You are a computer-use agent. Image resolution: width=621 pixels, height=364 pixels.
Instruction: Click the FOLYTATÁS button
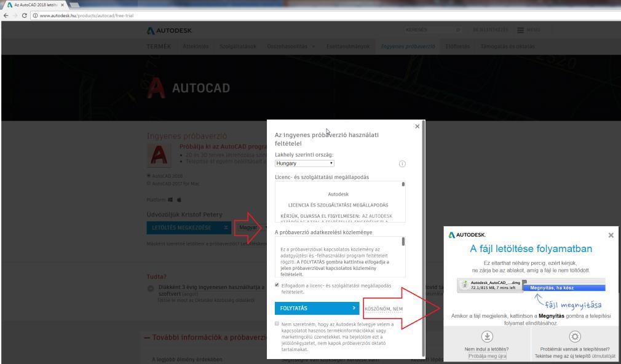pos(317,308)
